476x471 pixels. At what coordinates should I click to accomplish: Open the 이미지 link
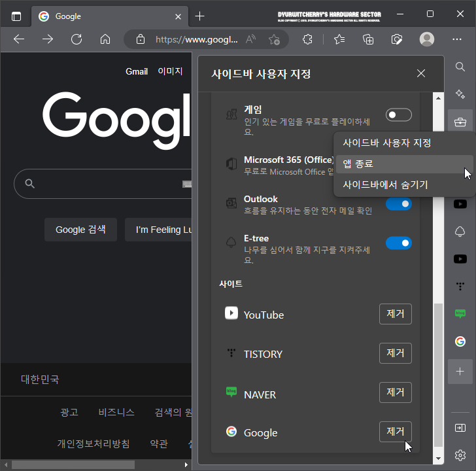coord(170,71)
